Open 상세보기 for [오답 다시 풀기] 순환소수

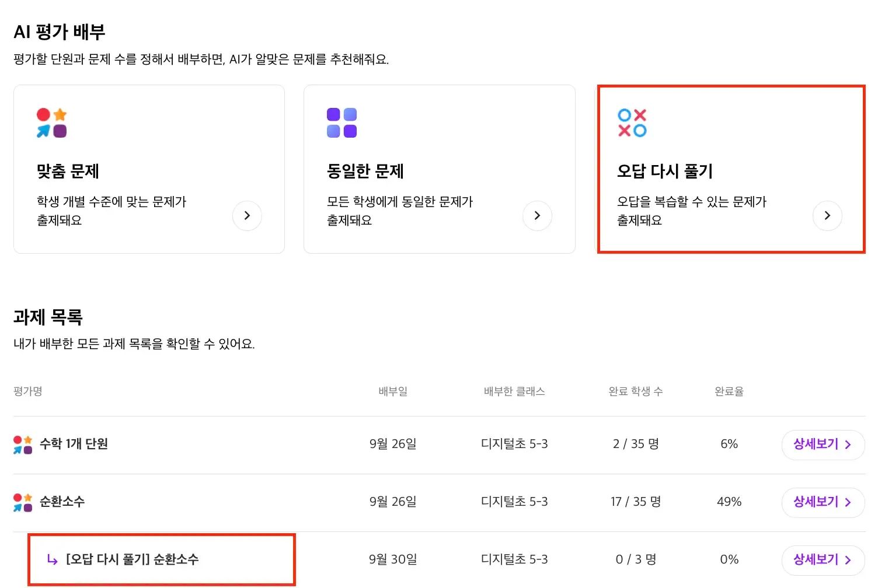click(823, 559)
